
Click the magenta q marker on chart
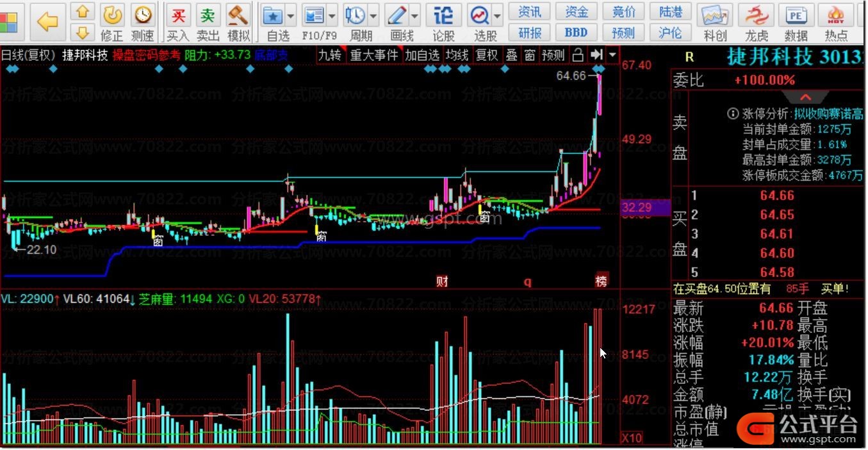[527, 281]
